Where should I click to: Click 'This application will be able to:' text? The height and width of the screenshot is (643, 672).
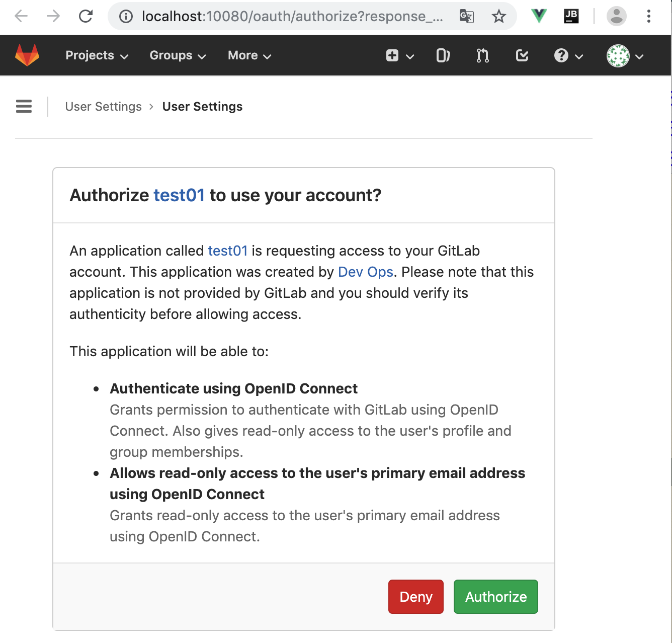pyautogui.click(x=169, y=351)
